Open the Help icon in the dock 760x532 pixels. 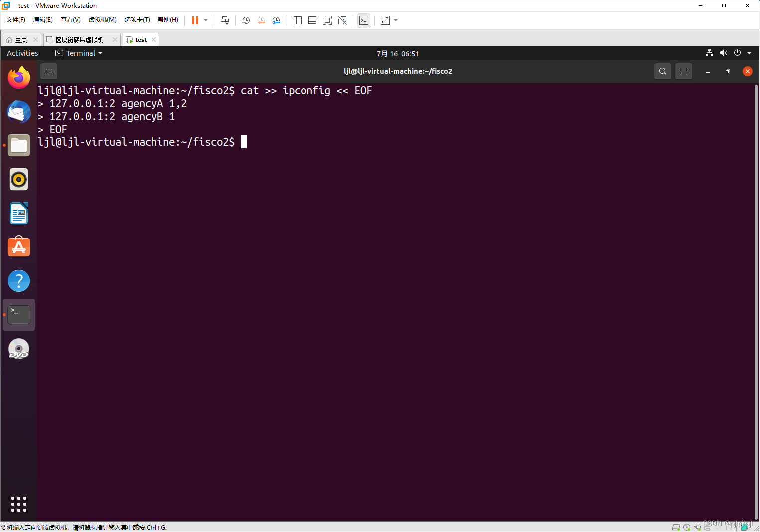point(19,281)
